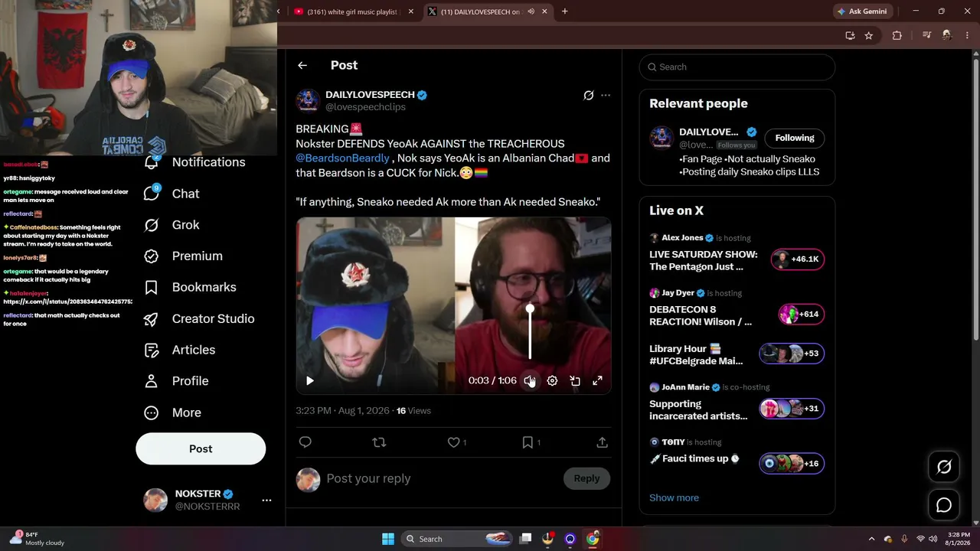Click Show more under Live on X
980x551 pixels.
click(x=674, y=497)
